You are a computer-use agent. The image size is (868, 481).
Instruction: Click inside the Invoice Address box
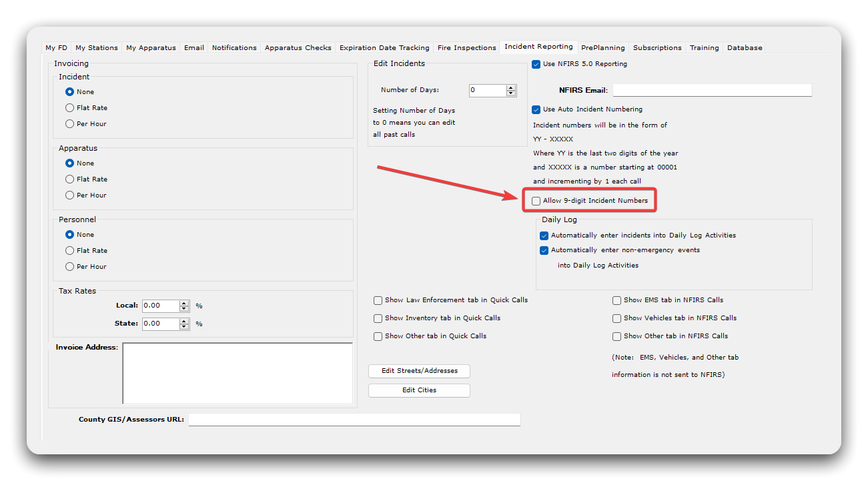(238, 374)
